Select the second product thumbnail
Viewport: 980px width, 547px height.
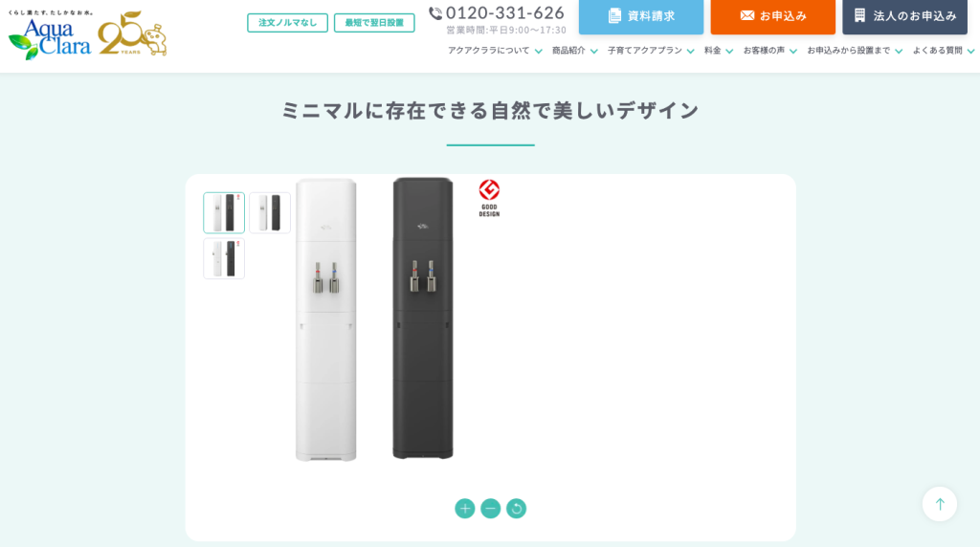[x=270, y=213]
